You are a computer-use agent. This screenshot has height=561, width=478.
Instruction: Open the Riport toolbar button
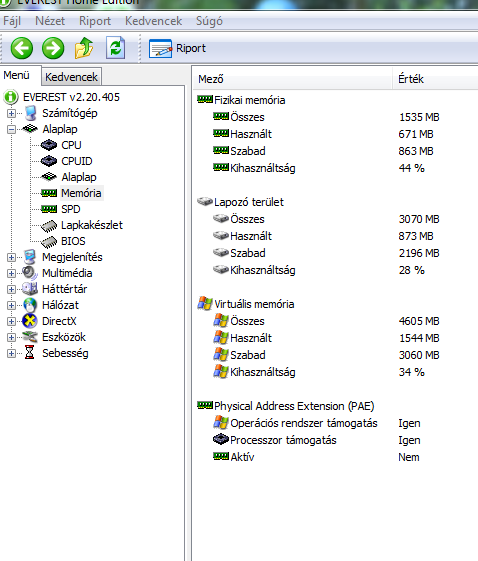[177, 48]
